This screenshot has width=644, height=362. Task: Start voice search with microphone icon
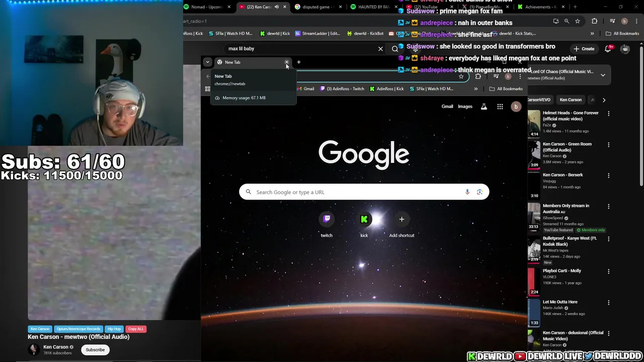(467, 192)
